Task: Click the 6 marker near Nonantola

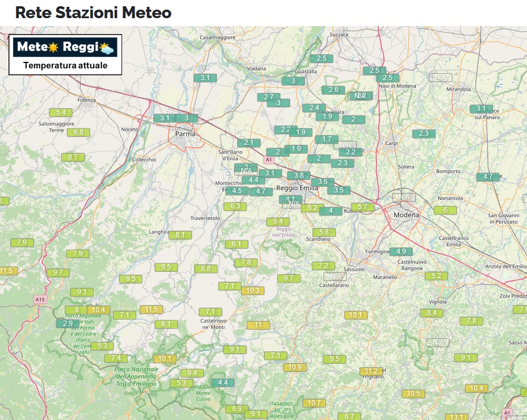Action: coord(445,210)
